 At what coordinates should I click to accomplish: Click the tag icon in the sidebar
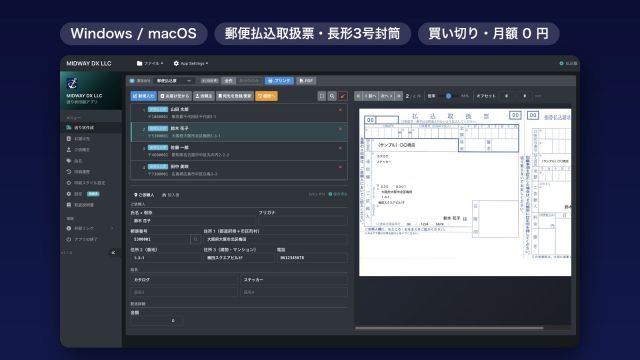(x=69, y=161)
